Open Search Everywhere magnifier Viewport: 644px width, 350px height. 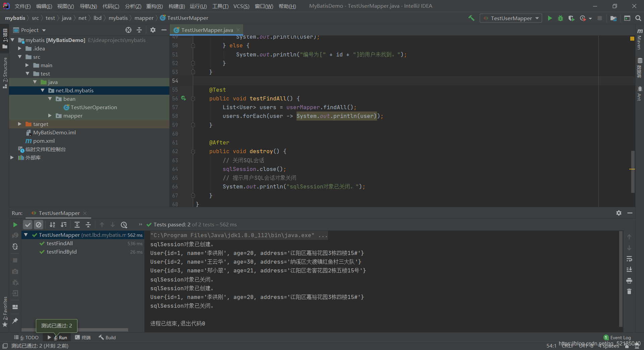pyautogui.click(x=638, y=18)
